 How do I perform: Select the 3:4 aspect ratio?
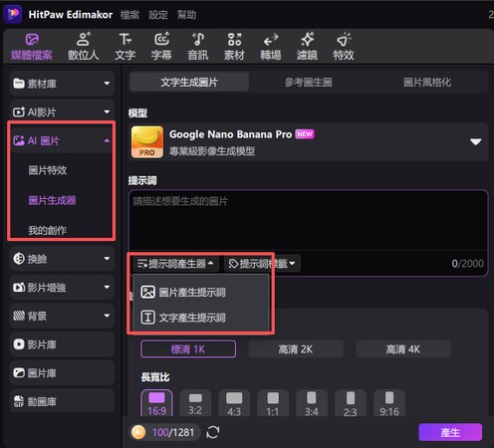(x=312, y=403)
